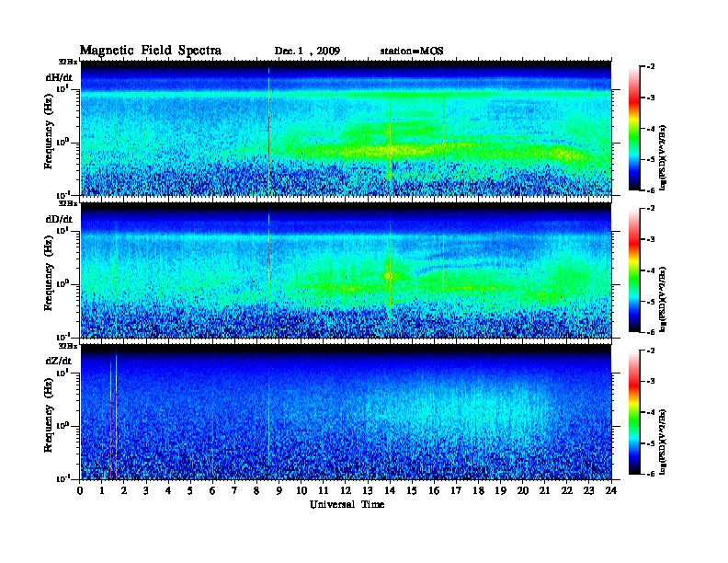
Task: Click the color bar beside the dD/dt panel
Action: (634, 270)
